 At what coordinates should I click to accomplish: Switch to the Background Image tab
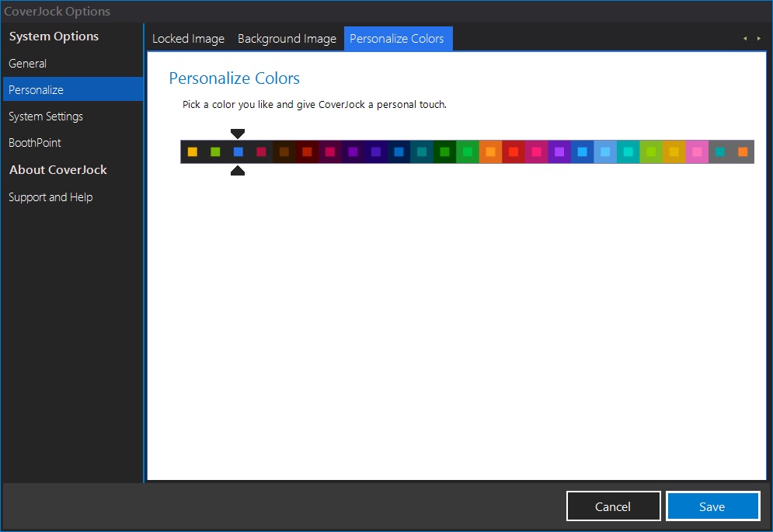click(x=287, y=39)
